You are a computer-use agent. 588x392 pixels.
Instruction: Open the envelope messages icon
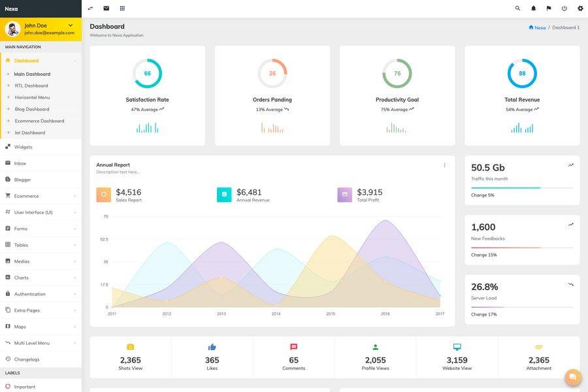click(x=106, y=8)
